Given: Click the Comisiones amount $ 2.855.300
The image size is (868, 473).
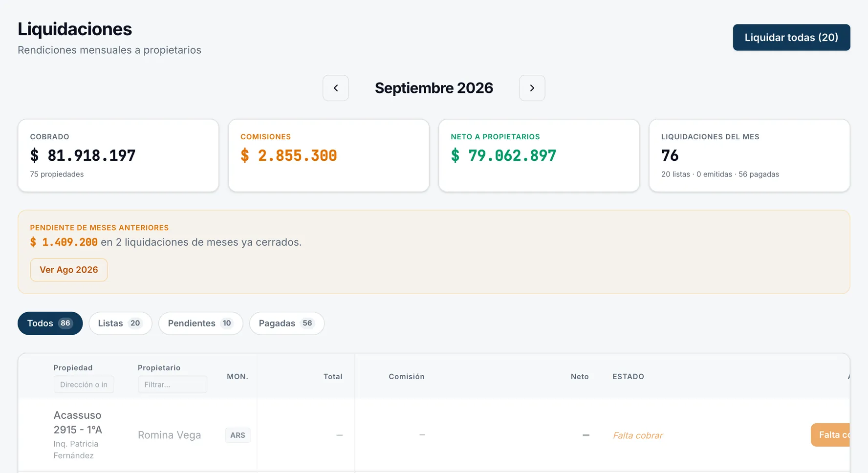Looking at the screenshot, I should (x=289, y=155).
